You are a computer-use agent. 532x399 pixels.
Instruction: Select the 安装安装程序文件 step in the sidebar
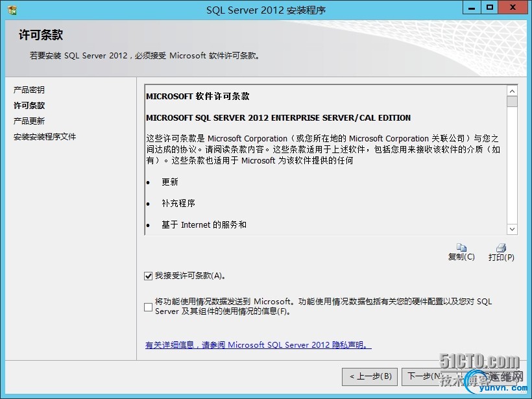tap(45, 137)
